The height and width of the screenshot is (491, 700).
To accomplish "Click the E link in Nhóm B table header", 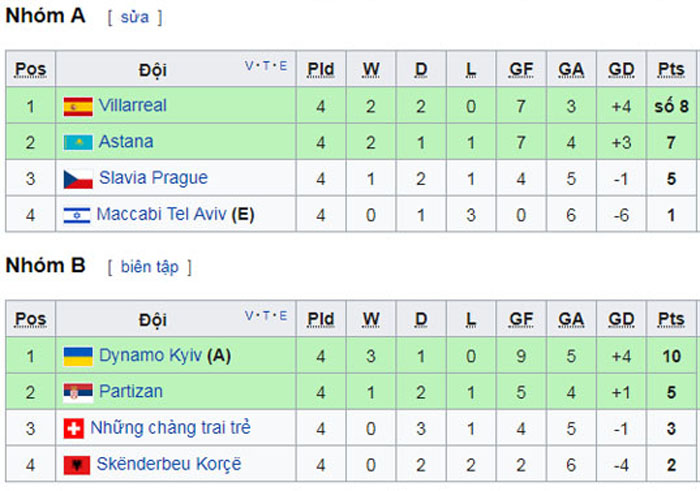I will click(x=283, y=316).
